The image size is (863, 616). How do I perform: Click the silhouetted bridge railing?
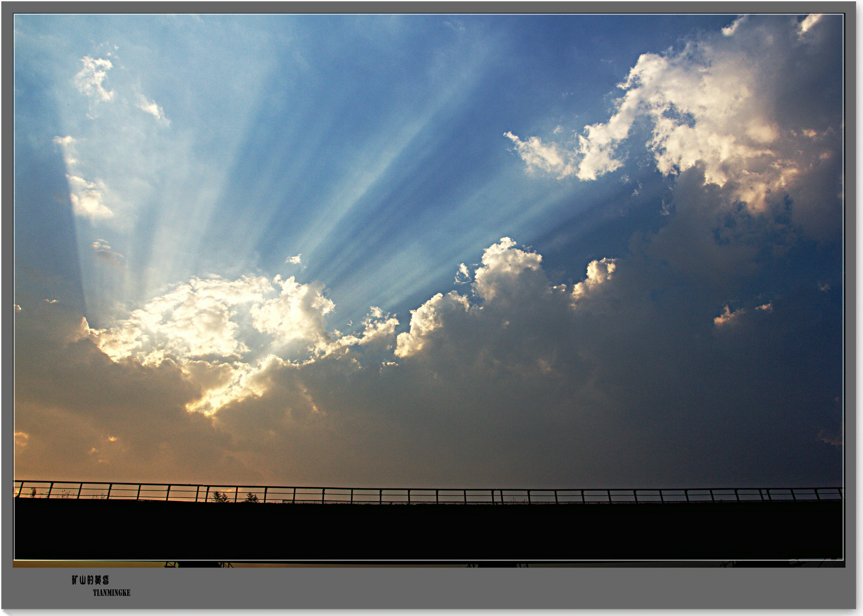point(429,495)
